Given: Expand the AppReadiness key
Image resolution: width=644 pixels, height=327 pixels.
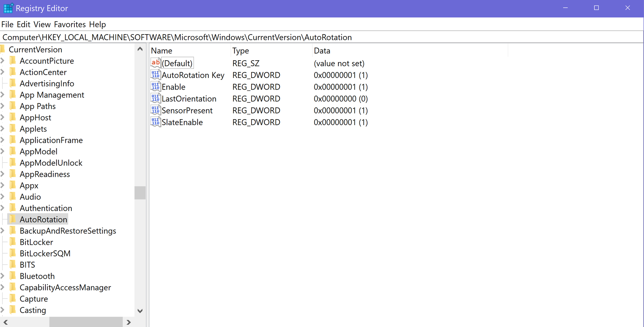Looking at the screenshot, I should coord(3,174).
